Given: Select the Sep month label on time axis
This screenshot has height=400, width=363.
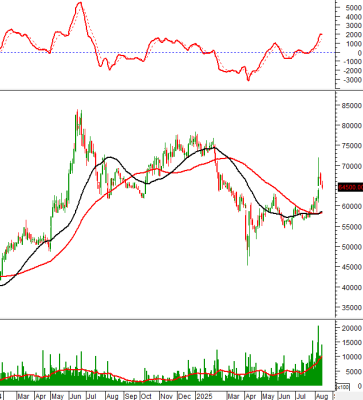Looking at the screenshot, I should pos(131,396).
